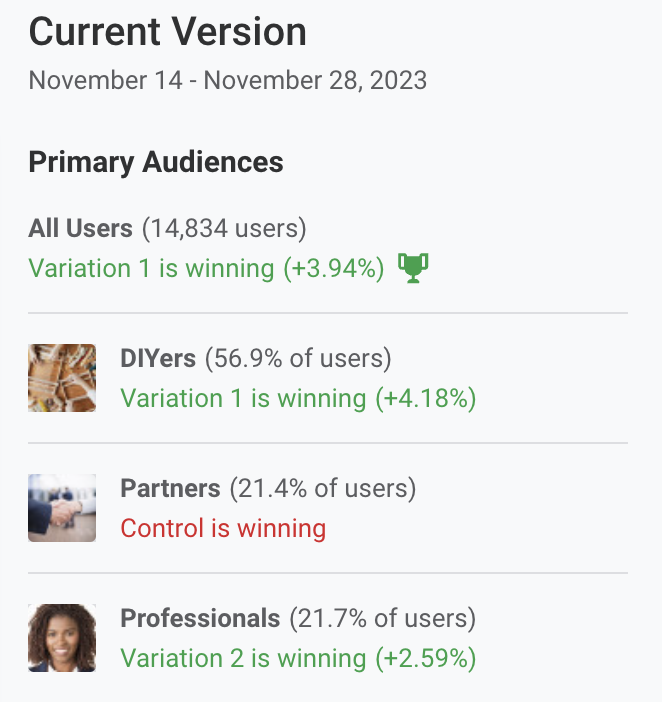Image resolution: width=662 pixels, height=702 pixels.
Task: Select the All Users audience label
Action: (x=81, y=228)
